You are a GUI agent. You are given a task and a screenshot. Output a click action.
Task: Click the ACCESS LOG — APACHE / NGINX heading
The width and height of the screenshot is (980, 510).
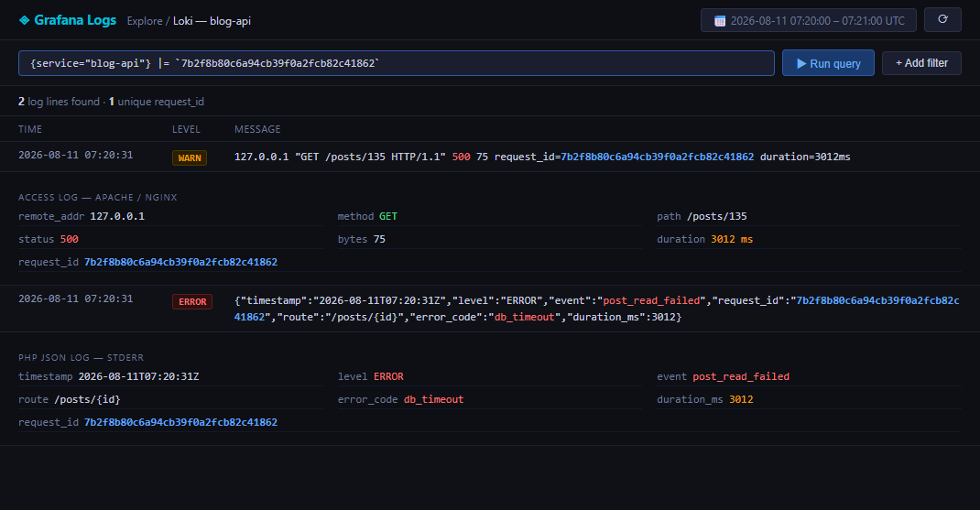point(97,198)
